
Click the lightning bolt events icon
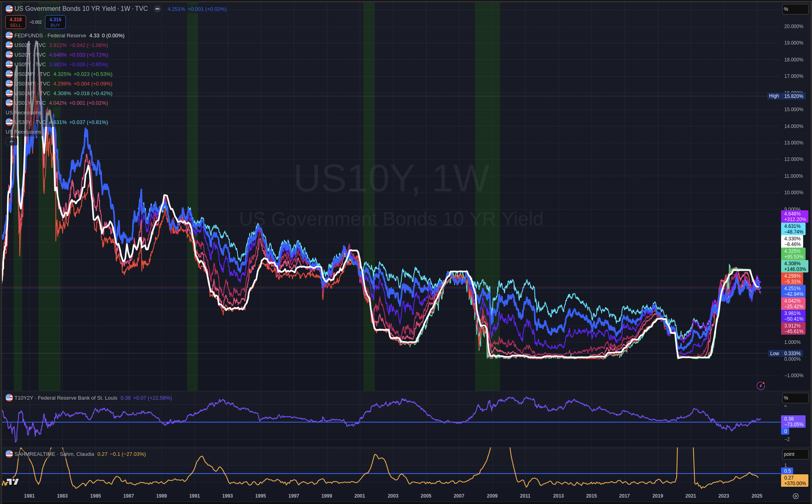tap(761, 386)
